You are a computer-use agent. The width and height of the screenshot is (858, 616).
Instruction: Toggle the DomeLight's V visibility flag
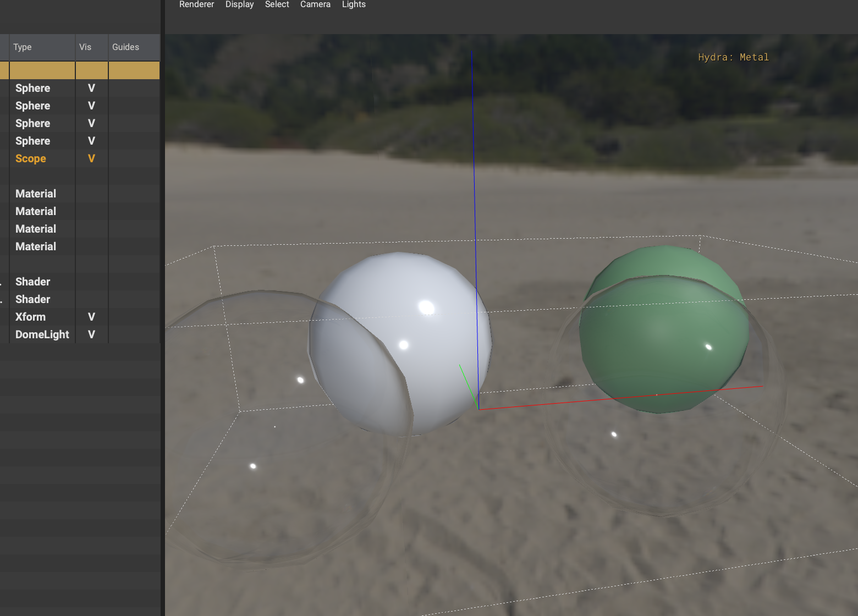point(91,334)
